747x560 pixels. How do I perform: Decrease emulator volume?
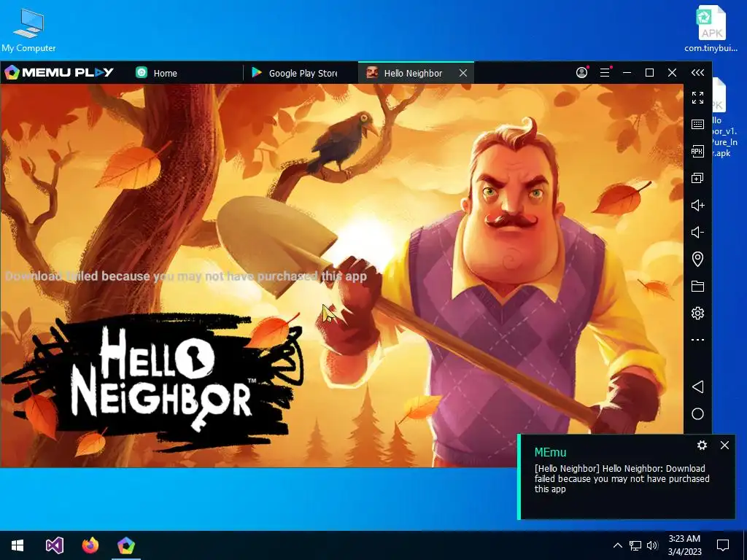tap(697, 233)
